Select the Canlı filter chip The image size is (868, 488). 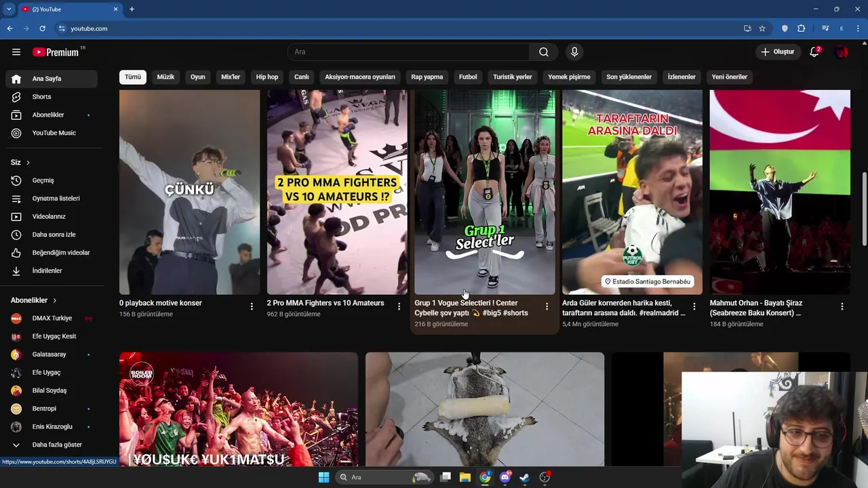[x=302, y=77]
